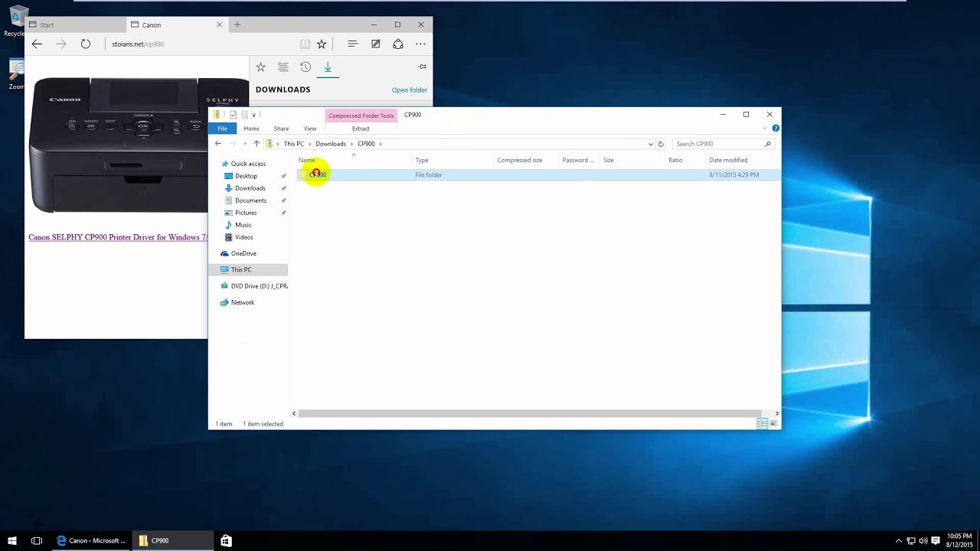The width and height of the screenshot is (980, 551).
Task: Open the Extract ribbon tab
Action: [361, 129]
